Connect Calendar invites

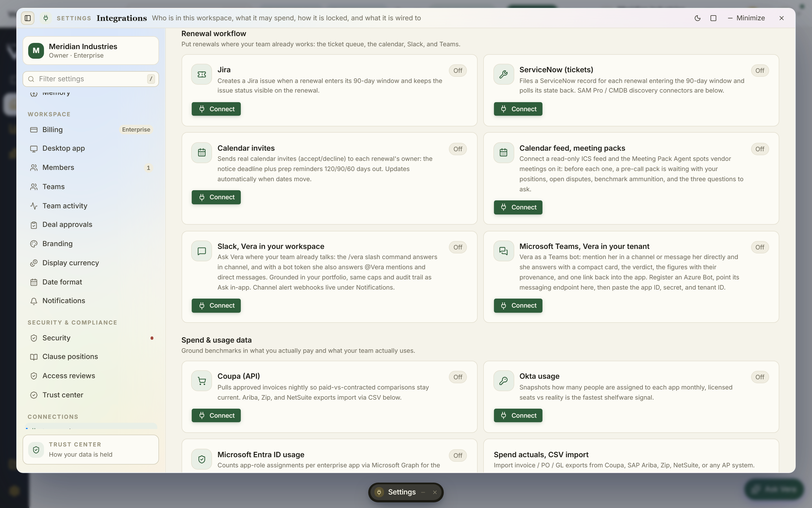click(x=216, y=197)
